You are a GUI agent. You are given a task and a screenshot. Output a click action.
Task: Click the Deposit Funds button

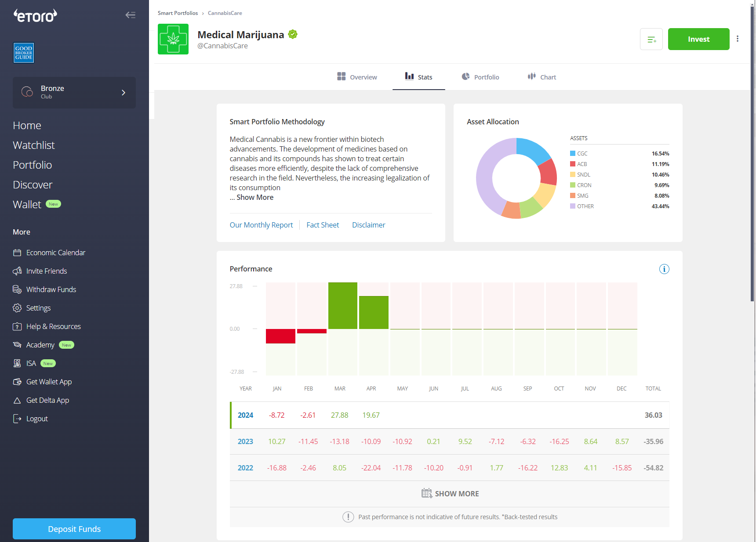[x=74, y=529]
